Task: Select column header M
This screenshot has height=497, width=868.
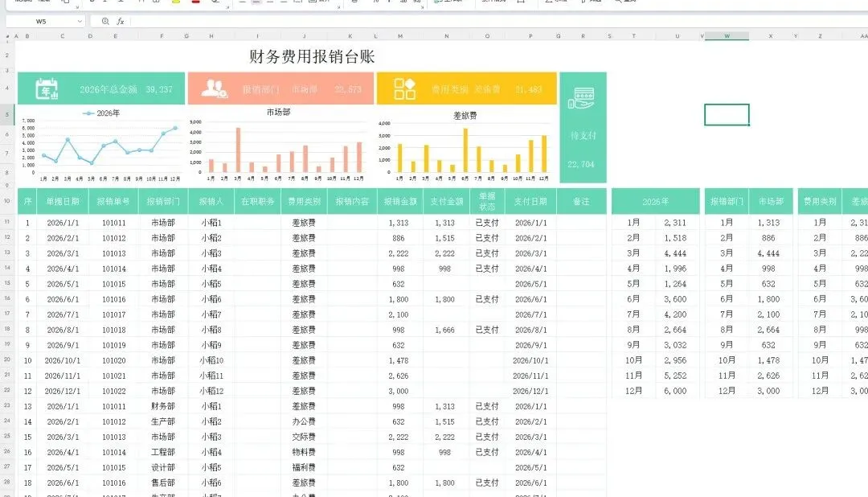Action: point(400,36)
